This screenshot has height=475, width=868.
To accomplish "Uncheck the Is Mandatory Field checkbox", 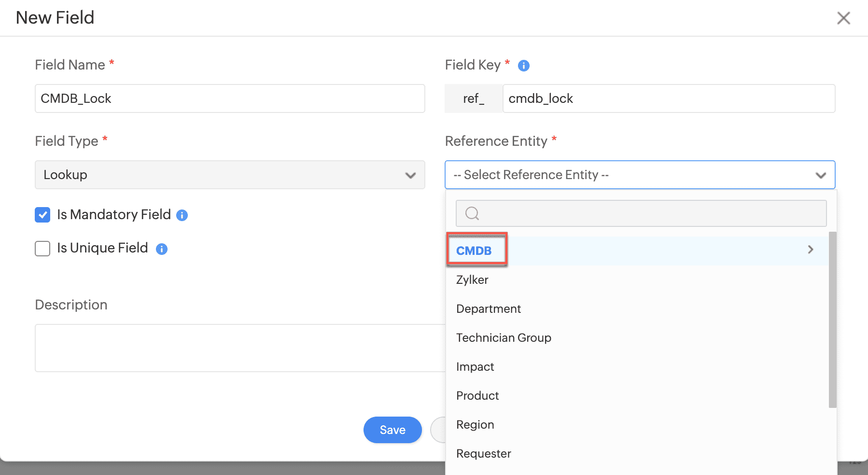I will click(42, 215).
